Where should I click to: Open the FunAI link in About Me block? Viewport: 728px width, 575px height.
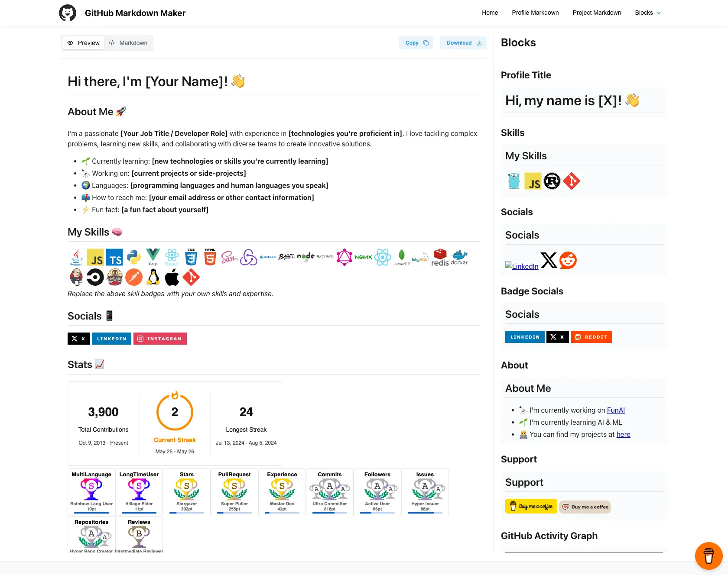click(x=616, y=410)
